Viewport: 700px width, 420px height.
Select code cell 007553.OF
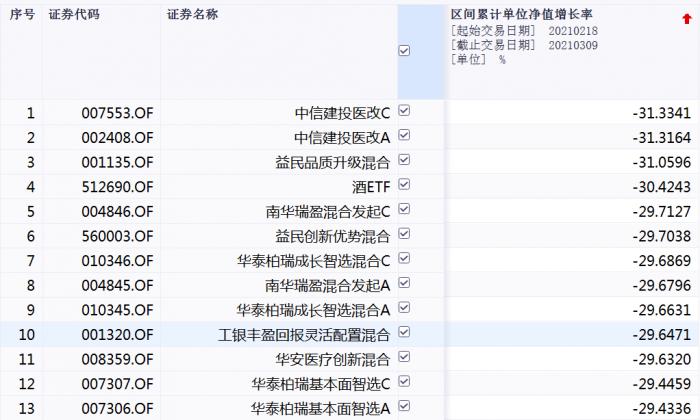[x=117, y=113]
